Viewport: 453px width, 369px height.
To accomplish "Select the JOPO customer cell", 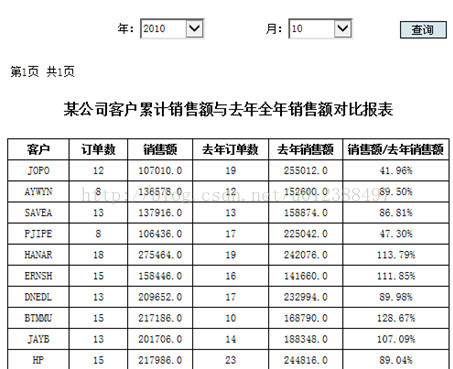I will tap(38, 171).
